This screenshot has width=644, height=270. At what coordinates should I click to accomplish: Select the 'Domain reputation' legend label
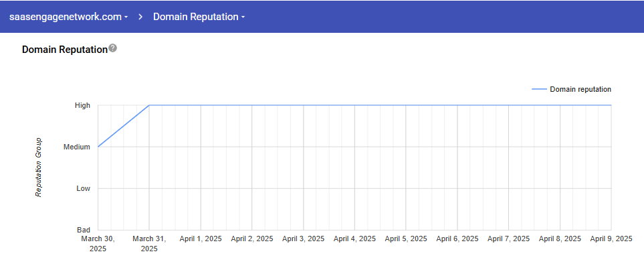(x=580, y=89)
